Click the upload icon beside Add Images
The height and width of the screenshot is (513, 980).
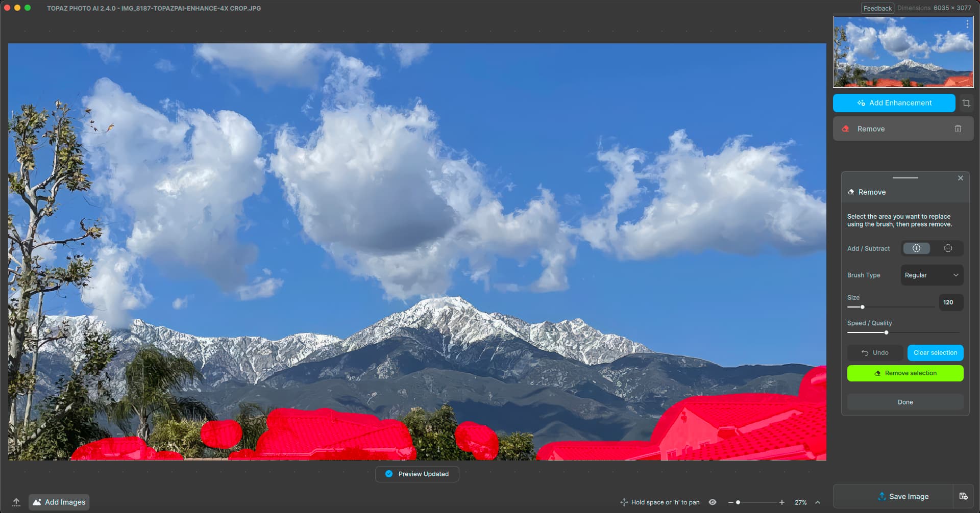16,502
